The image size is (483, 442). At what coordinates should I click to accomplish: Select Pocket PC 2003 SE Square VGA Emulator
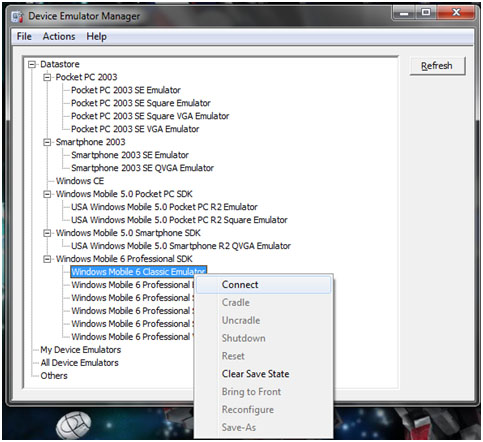[x=150, y=116]
